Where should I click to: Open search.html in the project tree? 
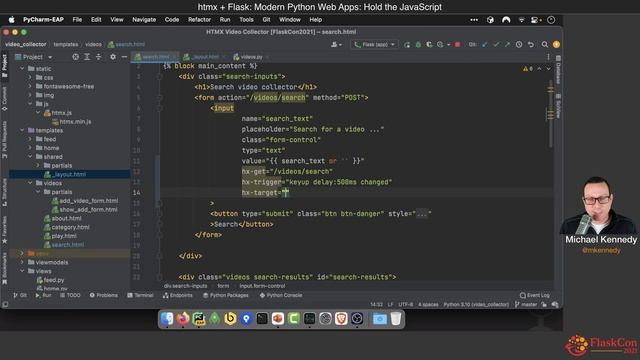click(67, 245)
